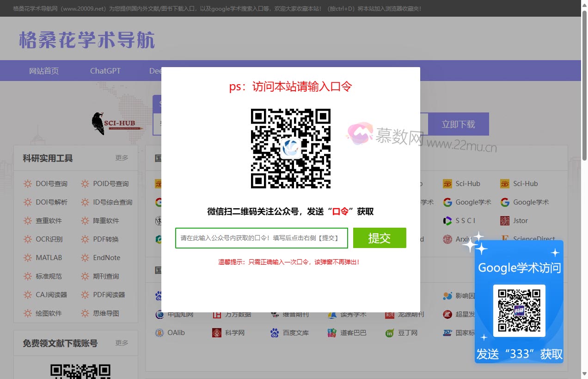Viewport: 588px width, 379px height.
Task: Open the Sci-Hub entry in the resource list
Action: point(467,183)
